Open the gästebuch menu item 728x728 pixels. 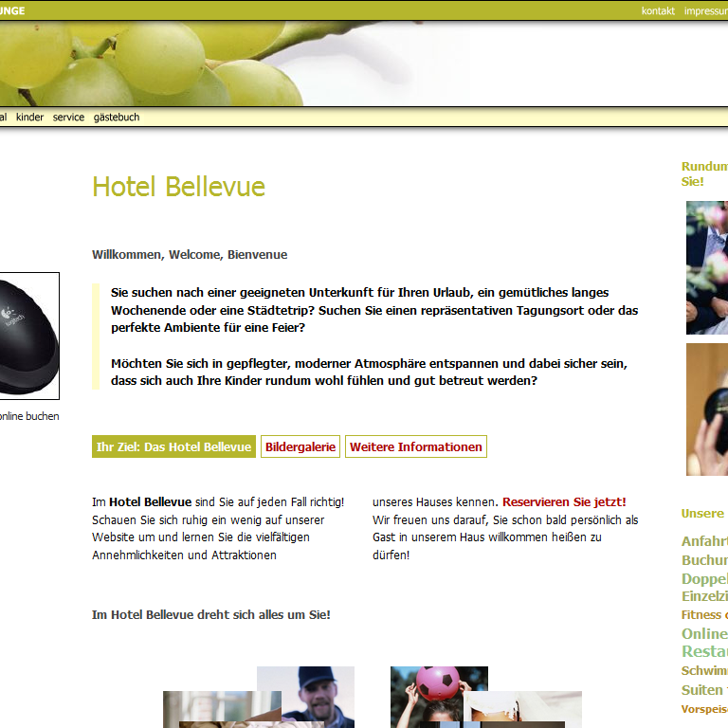pos(116,117)
